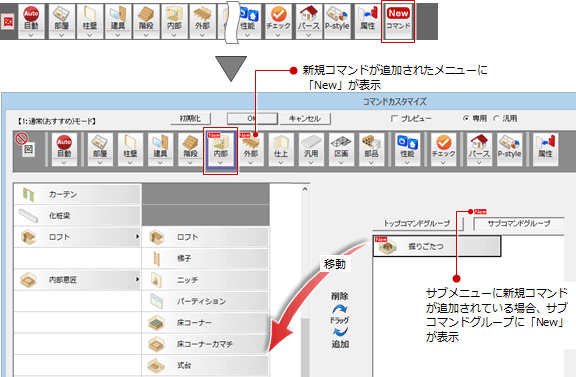Click the キャンセル button
The height and width of the screenshot is (377, 576).
tap(305, 119)
